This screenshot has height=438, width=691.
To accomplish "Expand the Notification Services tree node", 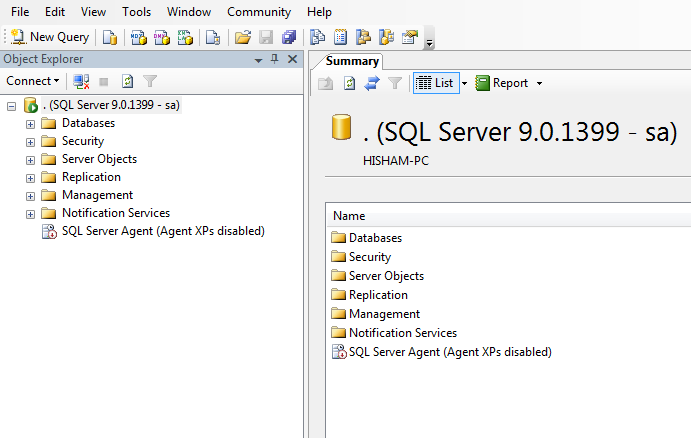I will tap(30, 215).
